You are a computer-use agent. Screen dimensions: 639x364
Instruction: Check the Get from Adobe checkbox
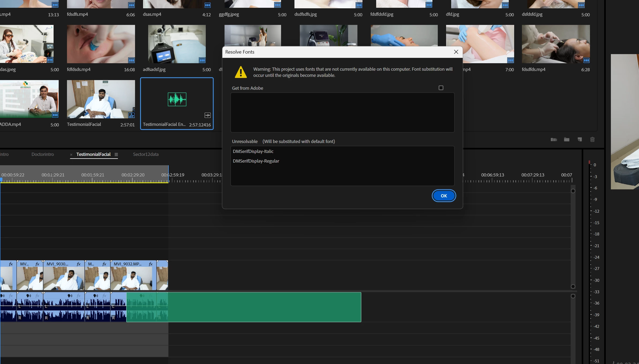[441, 88]
